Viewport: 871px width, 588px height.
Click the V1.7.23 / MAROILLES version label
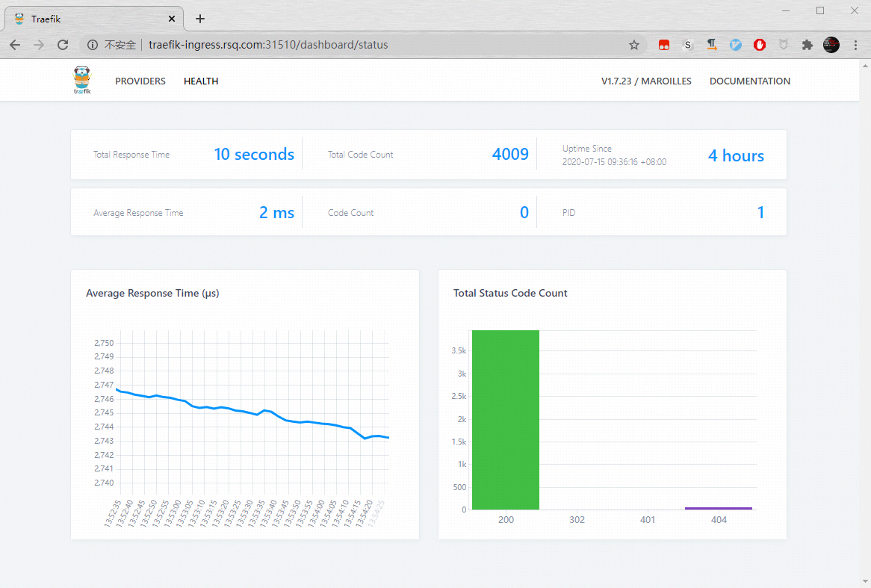[647, 81]
